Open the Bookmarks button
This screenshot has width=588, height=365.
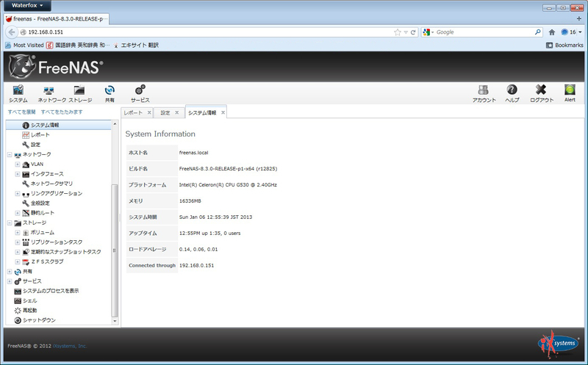click(564, 45)
